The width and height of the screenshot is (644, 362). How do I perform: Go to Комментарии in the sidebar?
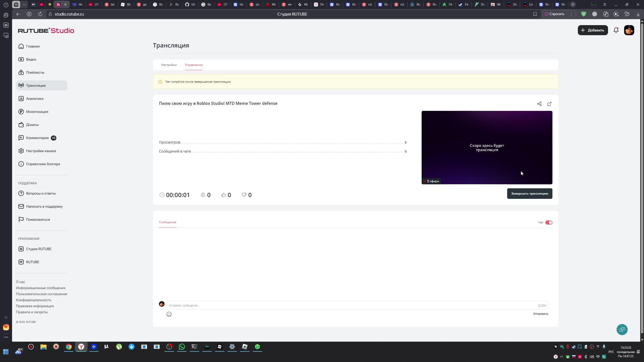[x=37, y=138]
